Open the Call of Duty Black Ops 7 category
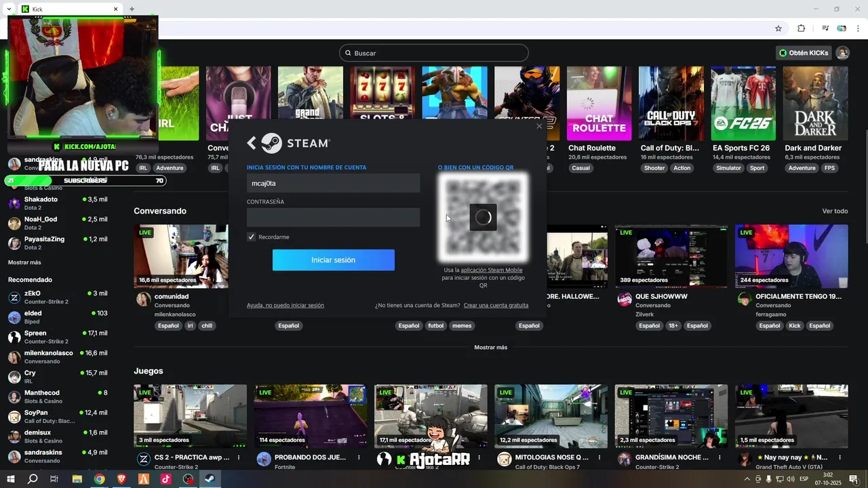 point(671,103)
